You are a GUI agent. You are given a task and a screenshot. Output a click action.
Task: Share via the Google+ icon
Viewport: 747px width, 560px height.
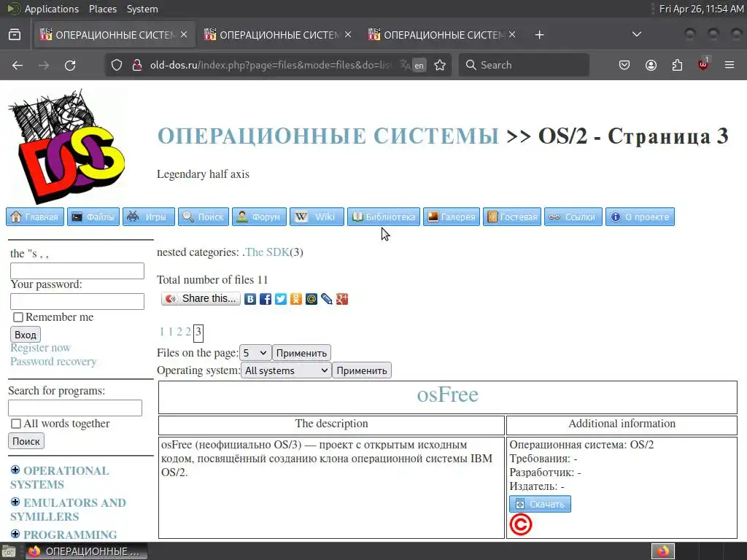[342, 299]
